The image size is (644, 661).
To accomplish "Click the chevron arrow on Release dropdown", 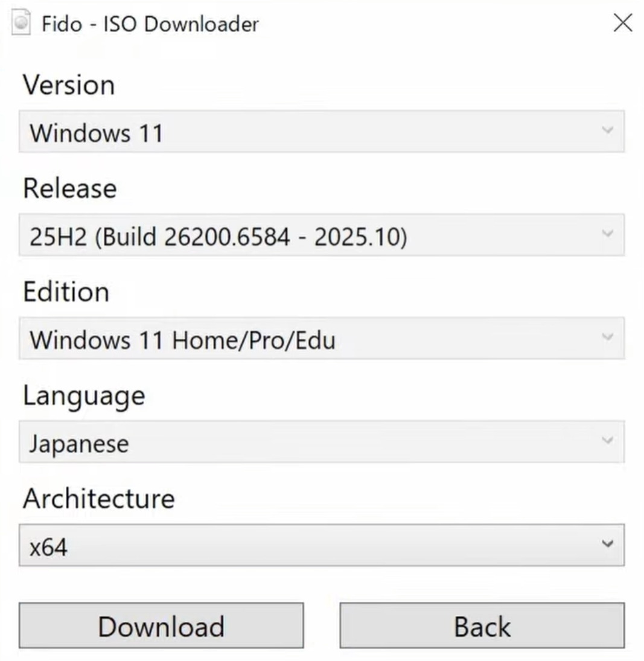I will [608, 234].
